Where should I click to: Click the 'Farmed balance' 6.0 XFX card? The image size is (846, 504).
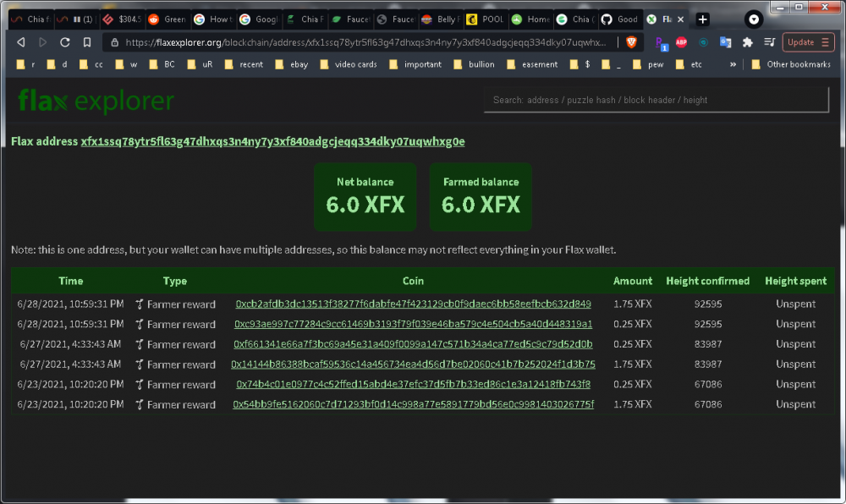tap(481, 197)
